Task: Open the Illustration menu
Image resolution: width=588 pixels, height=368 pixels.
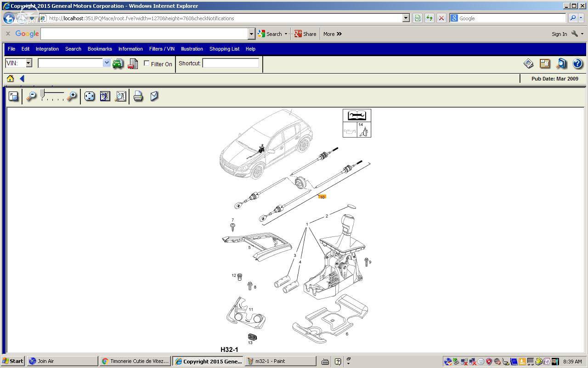Action: (192, 49)
